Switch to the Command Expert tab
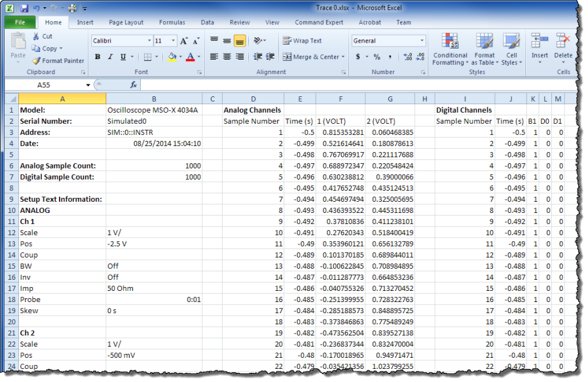Image resolution: width=588 pixels, height=382 pixels. point(319,22)
